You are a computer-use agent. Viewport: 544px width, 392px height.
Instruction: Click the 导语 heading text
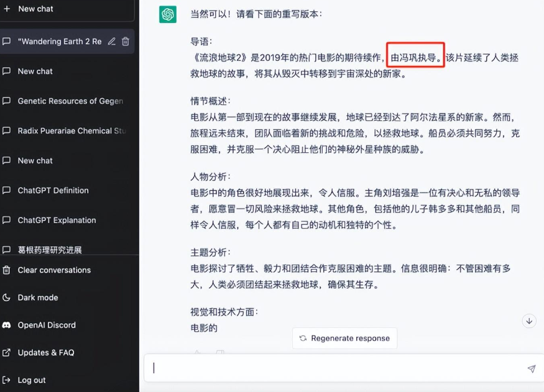point(201,42)
